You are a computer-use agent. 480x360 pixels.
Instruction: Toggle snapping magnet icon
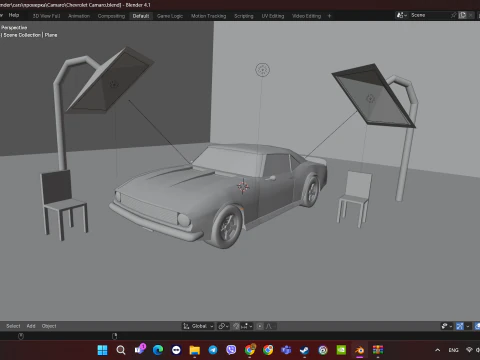tap(236, 326)
